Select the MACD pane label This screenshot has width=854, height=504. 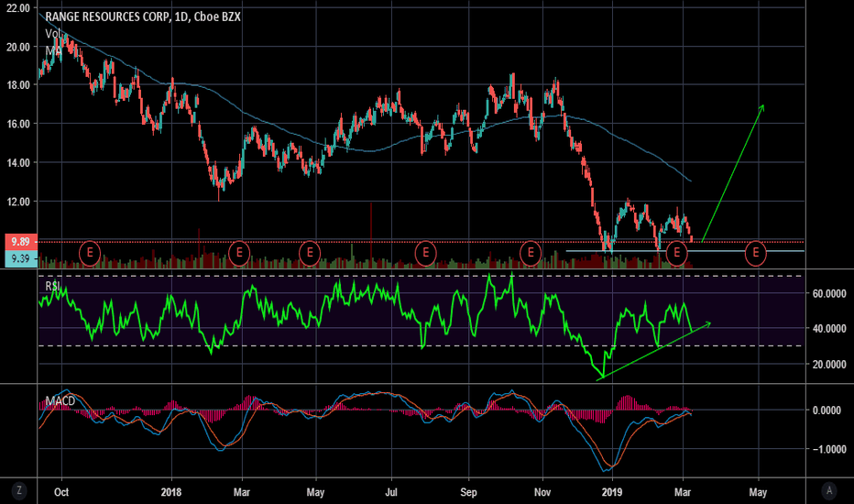[60, 401]
